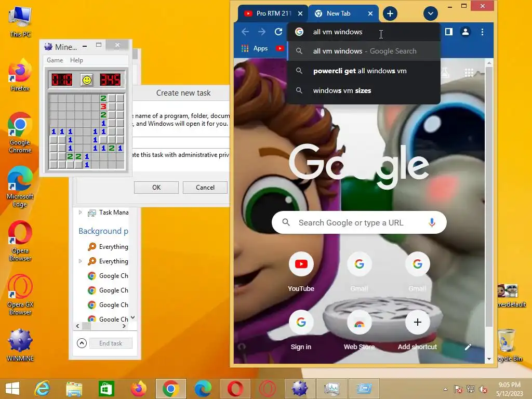Click End task button
Viewport: 532px width, 399px height.
(111, 343)
